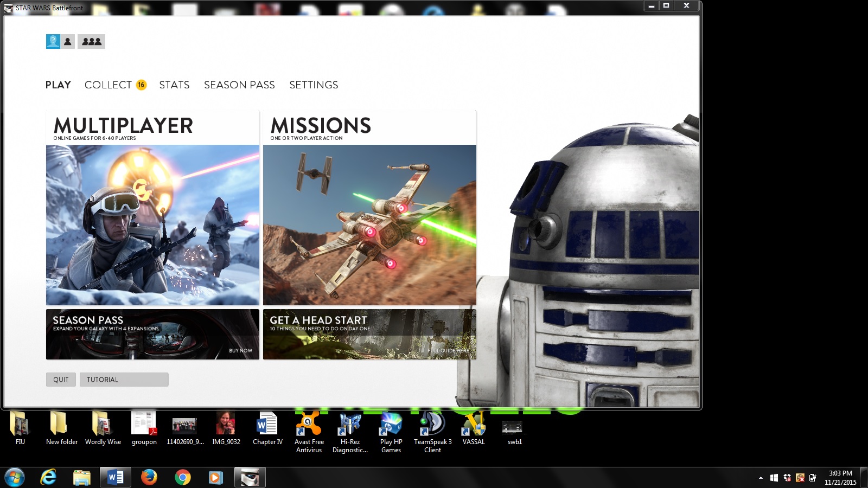Launch Google Chrome from the taskbar
This screenshot has width=868, height=488.
click(x=183, y=477)
